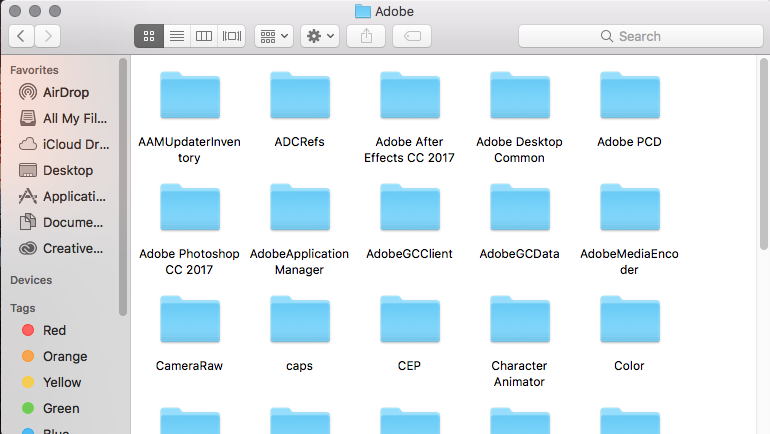Click the AdobeGCClient folder name
The width and height of the screenshot is (770, 434).
tap(410, 254)
